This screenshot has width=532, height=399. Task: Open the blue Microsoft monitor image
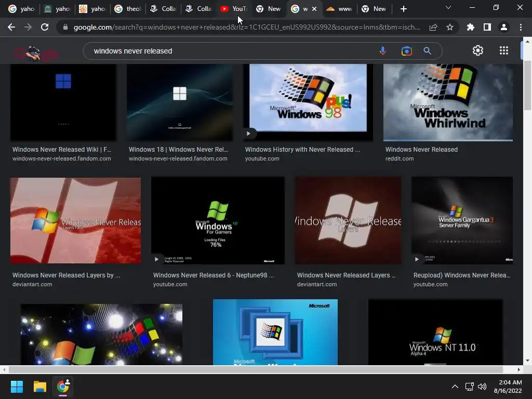275,332
